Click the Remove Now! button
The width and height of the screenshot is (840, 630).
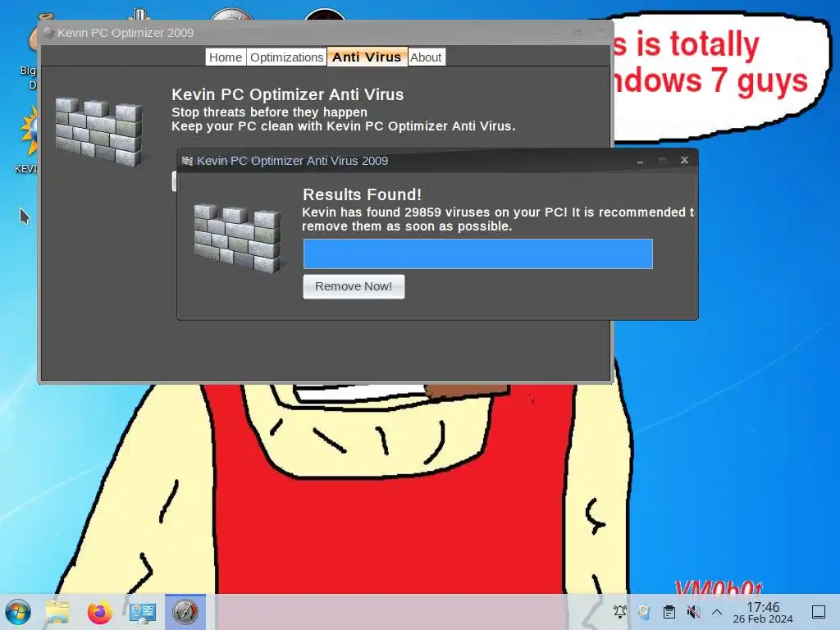[x=354, y=286]
